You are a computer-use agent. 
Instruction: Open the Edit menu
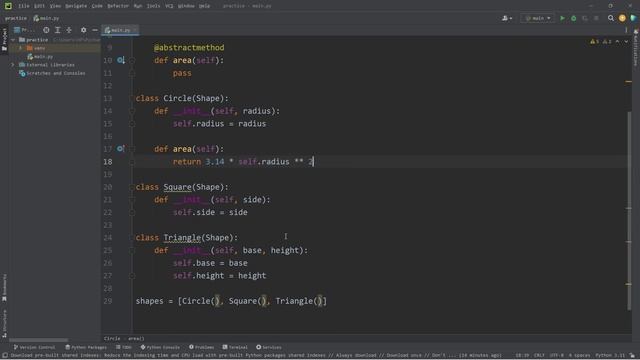39,6
